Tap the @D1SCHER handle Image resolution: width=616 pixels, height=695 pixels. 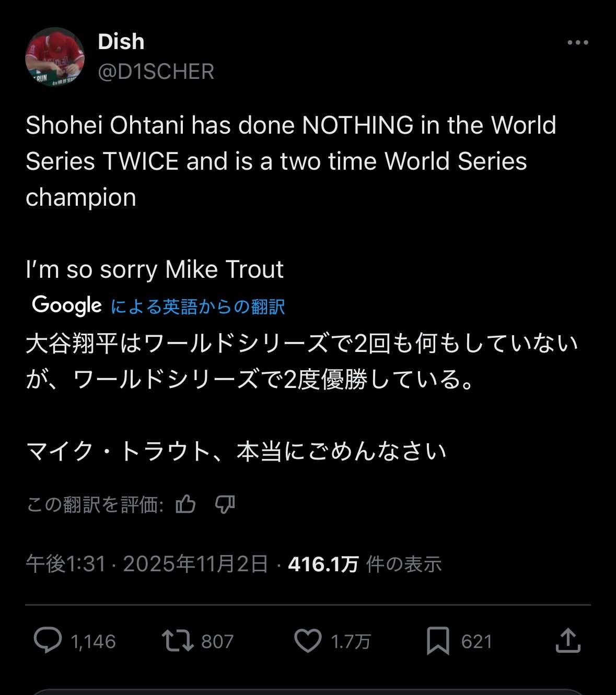(156, 72)
